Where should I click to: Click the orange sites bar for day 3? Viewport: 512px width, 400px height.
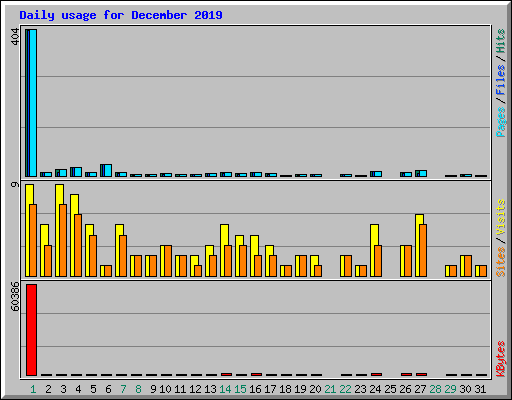pyautogui.click(x=63, y=240)
